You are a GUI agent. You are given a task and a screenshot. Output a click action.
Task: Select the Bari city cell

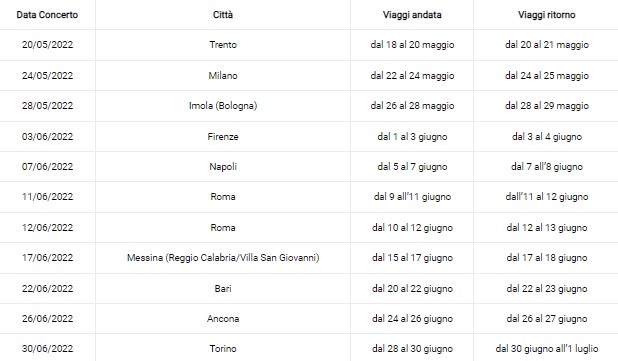coord(223,288)
